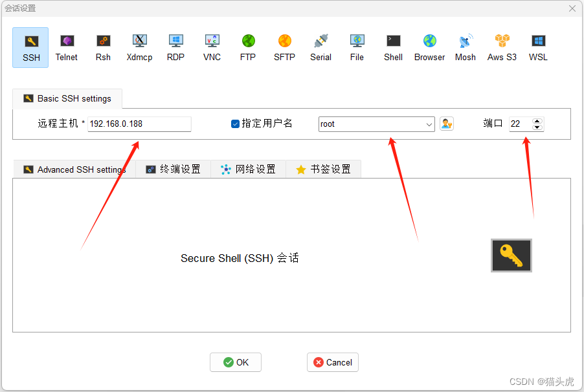584x392 pixels.
Task: Open the 终端设置 tab
Action: coord(173,169)
